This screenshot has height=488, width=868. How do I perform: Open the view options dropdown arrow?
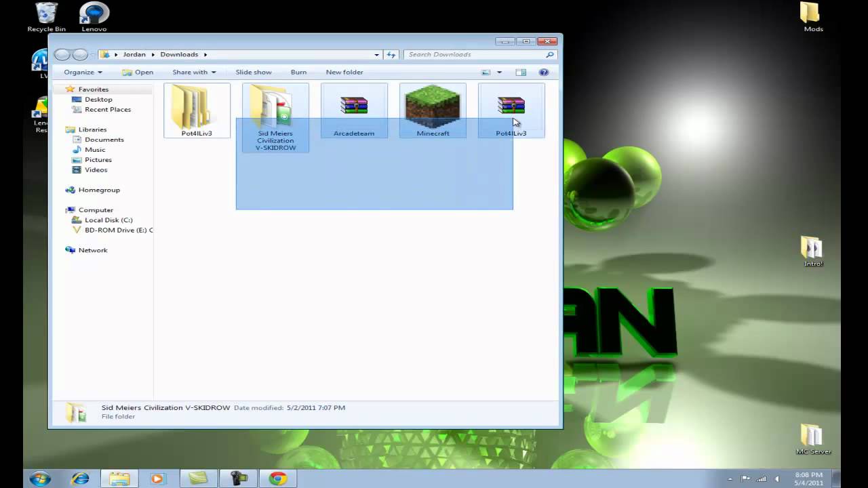pyautogui.click(x=499, y=72)
